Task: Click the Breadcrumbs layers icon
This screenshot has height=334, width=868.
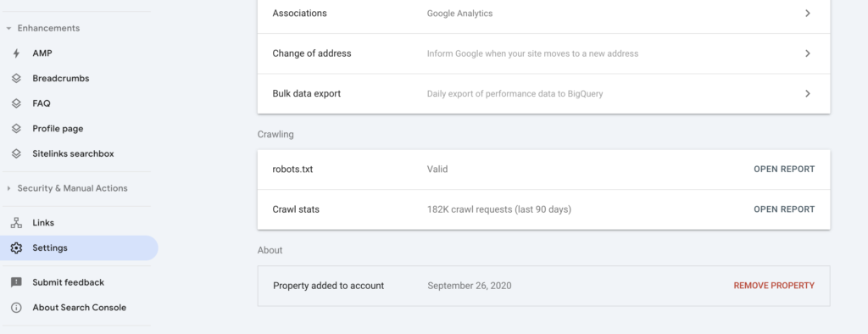Action: coord(17,79)
